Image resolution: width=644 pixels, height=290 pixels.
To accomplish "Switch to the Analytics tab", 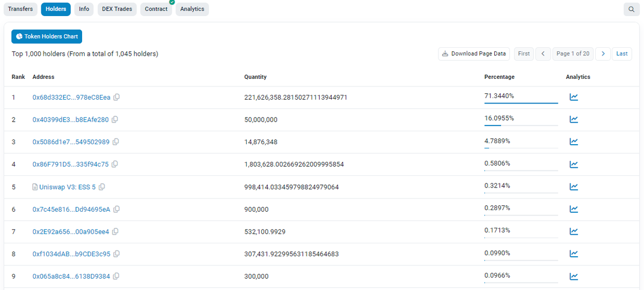I will pyautogui.click(x=192, y=9).
